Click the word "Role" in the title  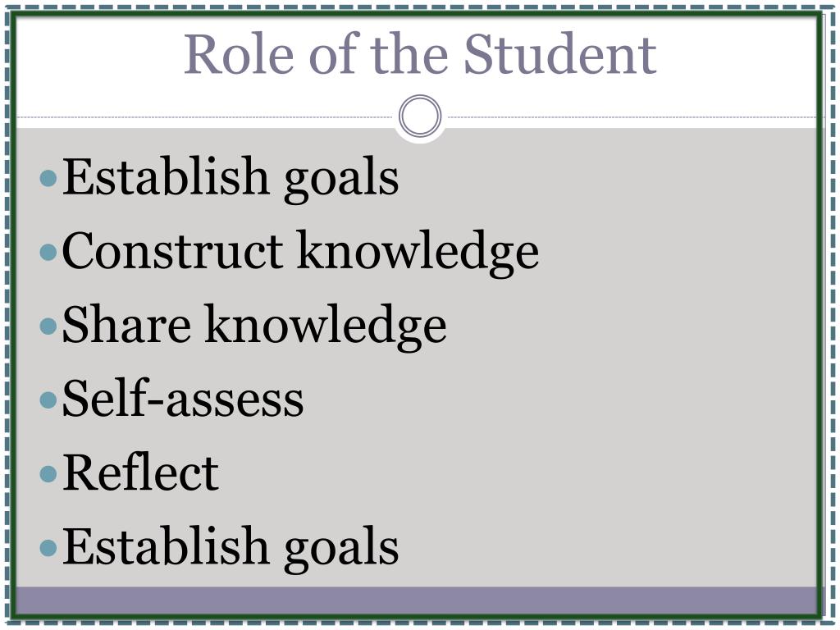pos(239,53)
